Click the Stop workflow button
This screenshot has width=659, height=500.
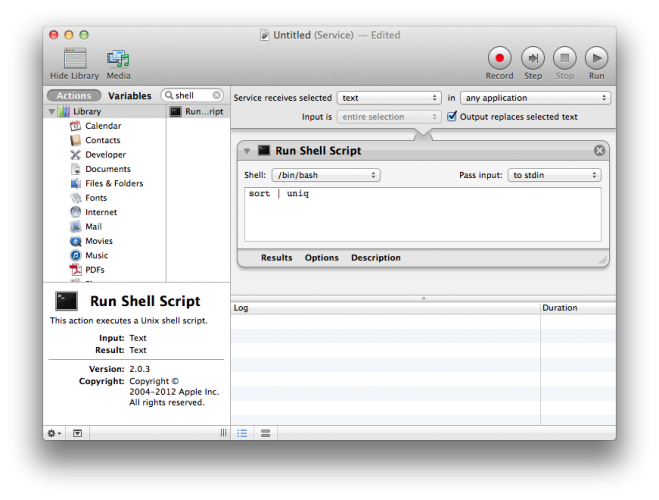click(564, 58)
